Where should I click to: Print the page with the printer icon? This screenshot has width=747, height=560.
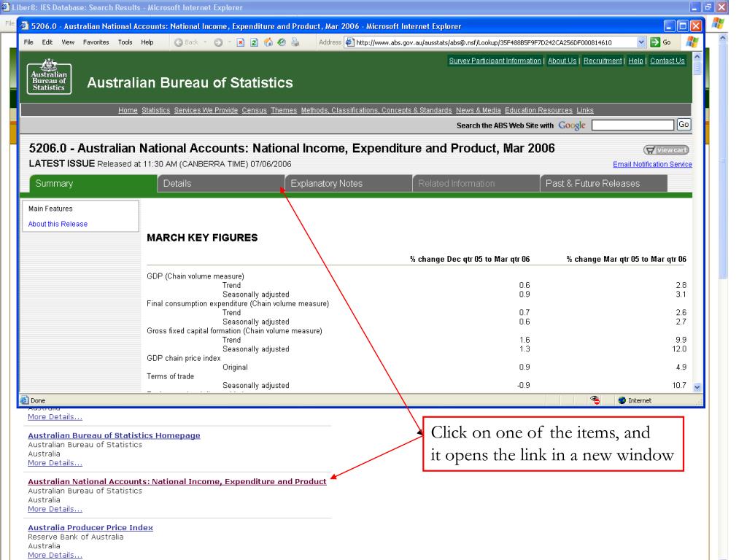pyautogui.click(x=295, y=42)
